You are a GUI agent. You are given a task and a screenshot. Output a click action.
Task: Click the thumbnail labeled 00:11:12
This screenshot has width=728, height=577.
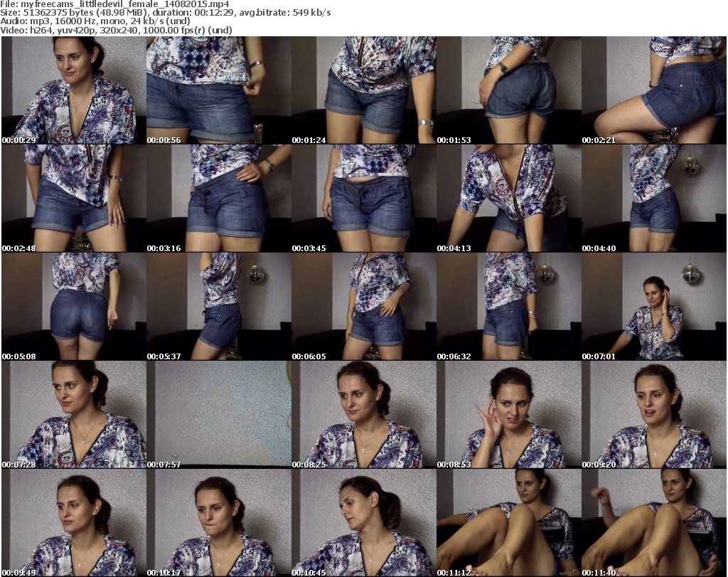coord(509,523)
